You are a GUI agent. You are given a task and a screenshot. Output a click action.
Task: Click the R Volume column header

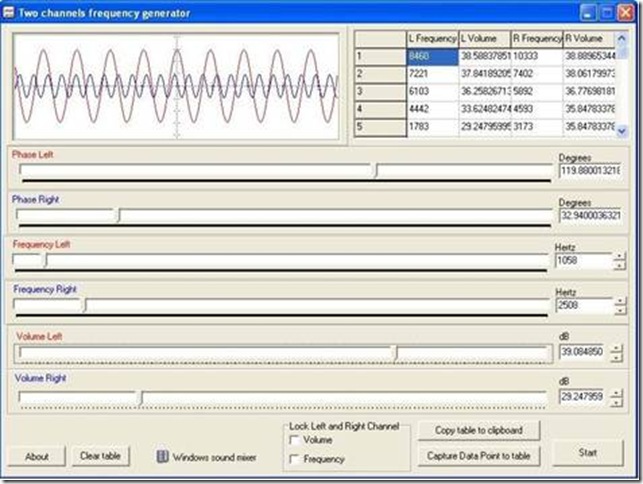pos(590,38)
